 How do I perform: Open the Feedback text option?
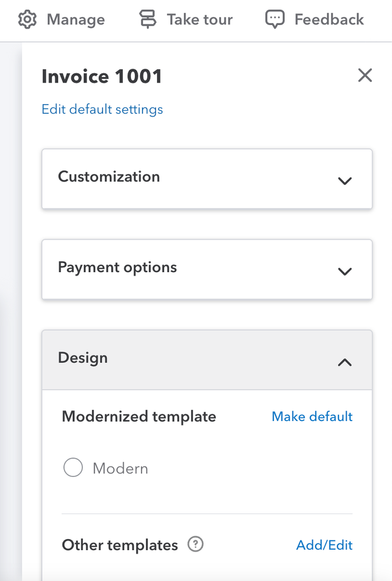[x=329, y=20]
